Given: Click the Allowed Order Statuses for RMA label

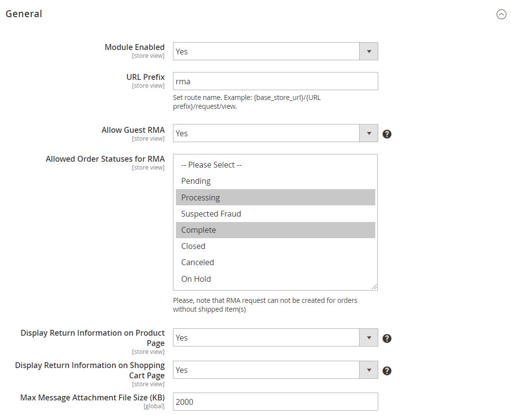Looking at the screenshot, I should pyautogui.click(x=105, y=159).
